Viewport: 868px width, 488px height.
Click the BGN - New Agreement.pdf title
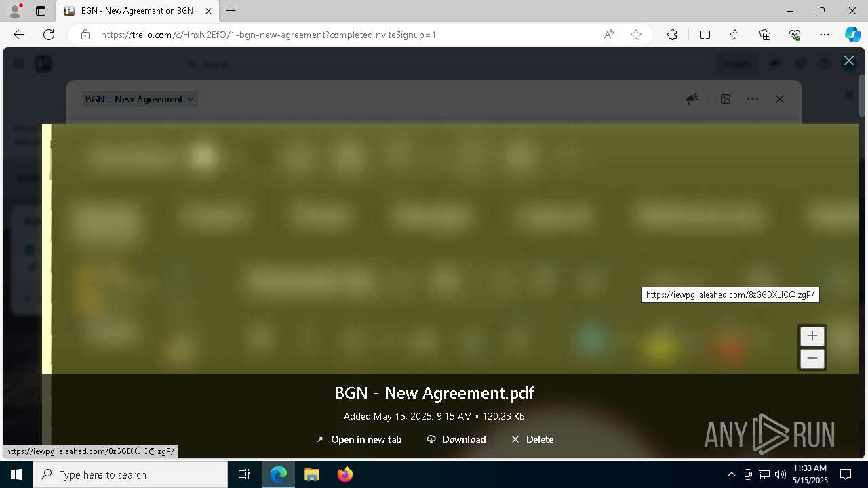(434, 393)
